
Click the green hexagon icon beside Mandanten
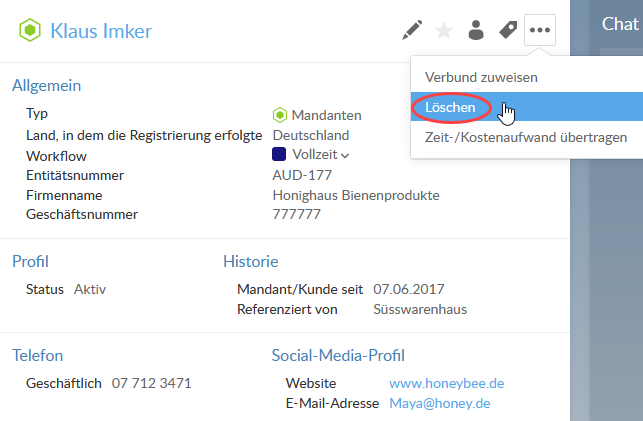tap(279, 115)
